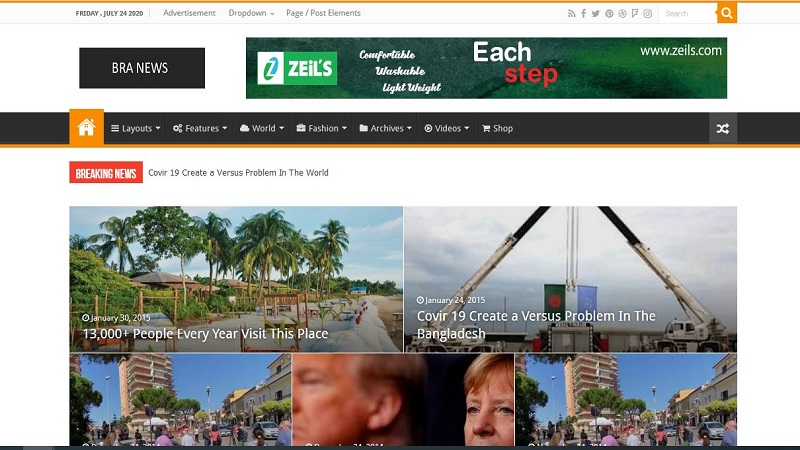
Task: Open the top bar Dropdown menu
Action: click(251, 13)
